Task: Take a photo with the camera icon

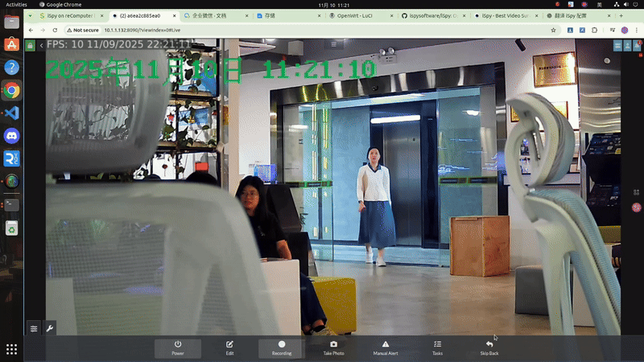Action: click(x=333, y=348)
